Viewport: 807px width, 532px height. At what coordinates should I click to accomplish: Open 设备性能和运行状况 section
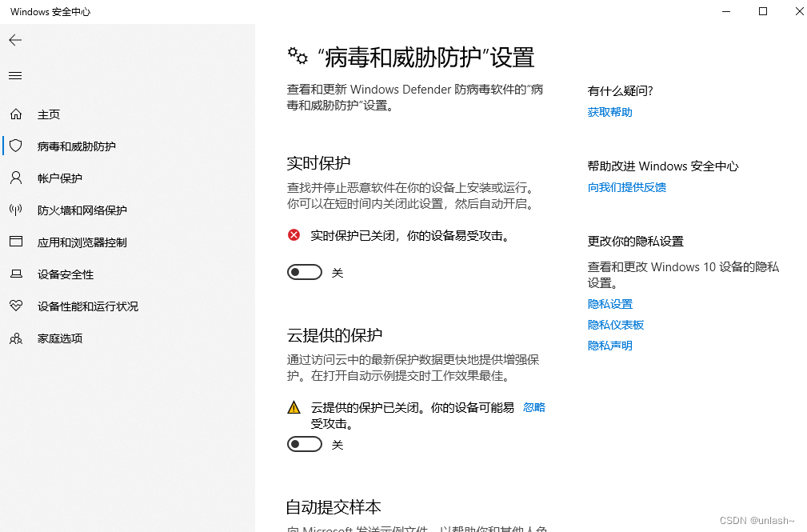tap(87, 306)
